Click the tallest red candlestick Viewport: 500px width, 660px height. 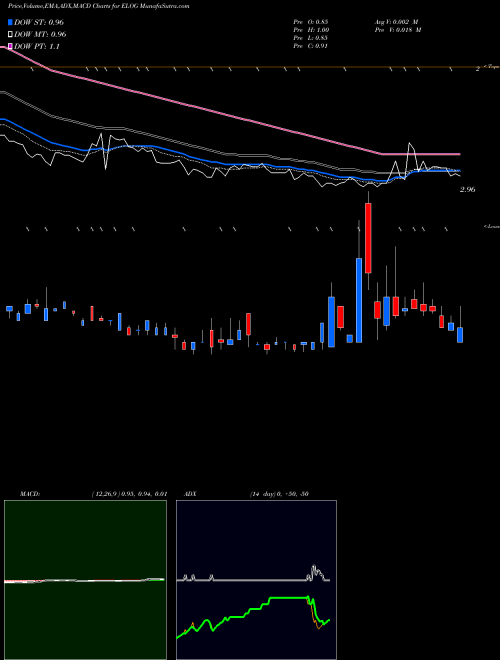coord(368,238)
